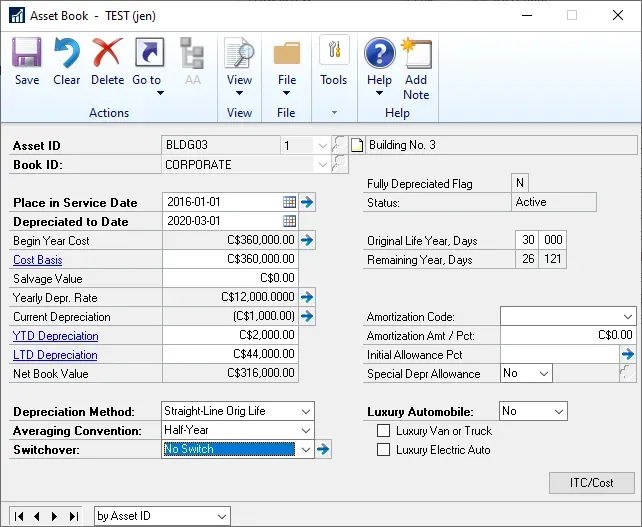Expand the Amortization Code combo box
The height and width of the screenshot is (527, 642).
click(x=626, y=316)
